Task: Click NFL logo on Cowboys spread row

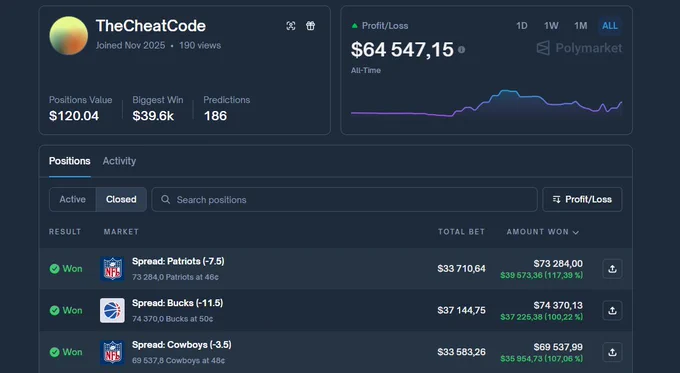Action: (112, 352)
